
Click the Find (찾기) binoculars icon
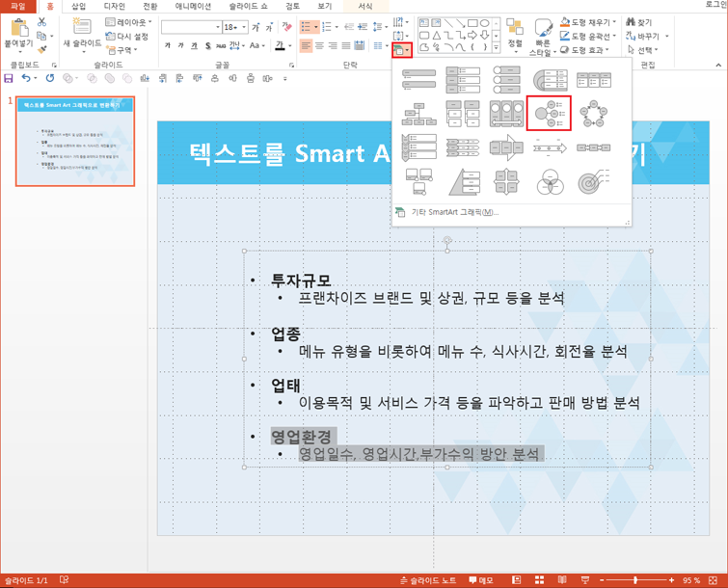(631, 22)
